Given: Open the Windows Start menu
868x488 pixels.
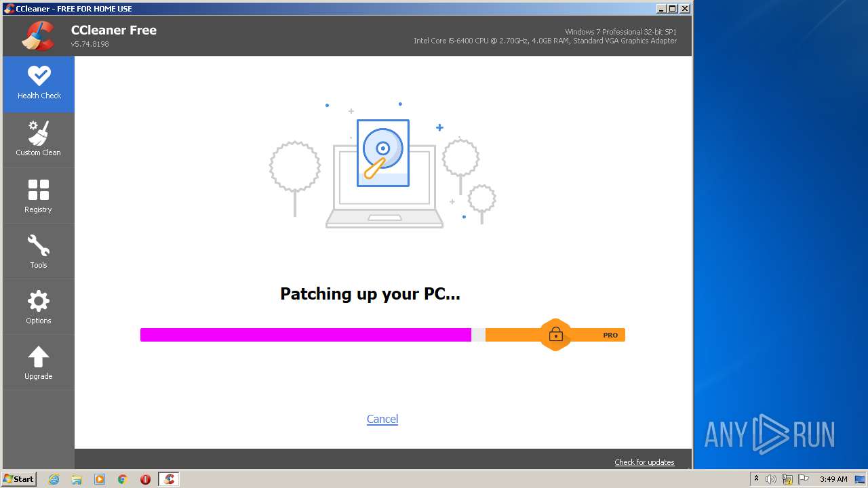Looking at the screenshot, I should pos(19,479).
